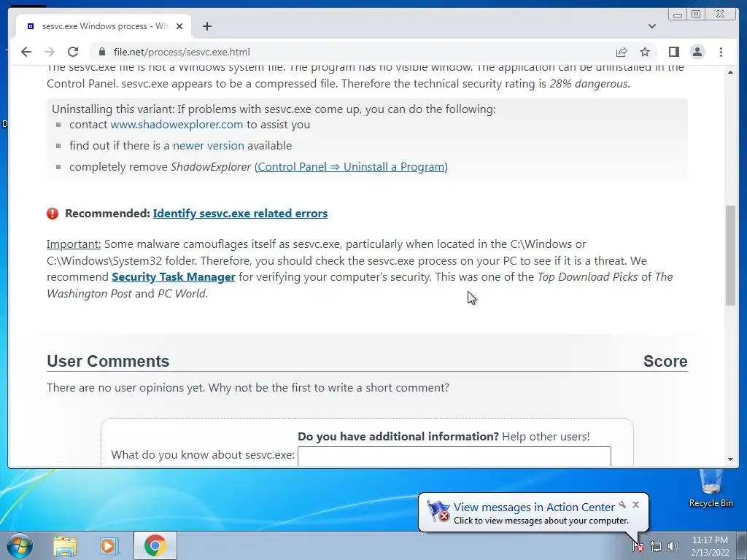Open Chrome side panel
Viewport: 747px width, 560px height.
click(673, 52)
